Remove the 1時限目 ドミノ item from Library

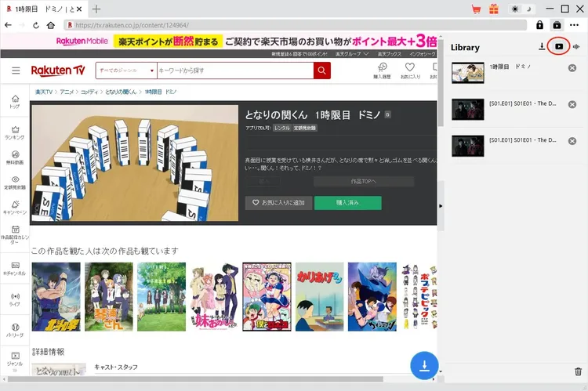(x=572, y=69)
